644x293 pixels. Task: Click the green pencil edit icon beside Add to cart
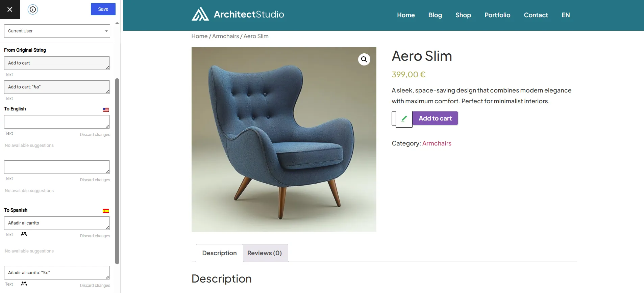pyautogui.click(x=404, y=119)
